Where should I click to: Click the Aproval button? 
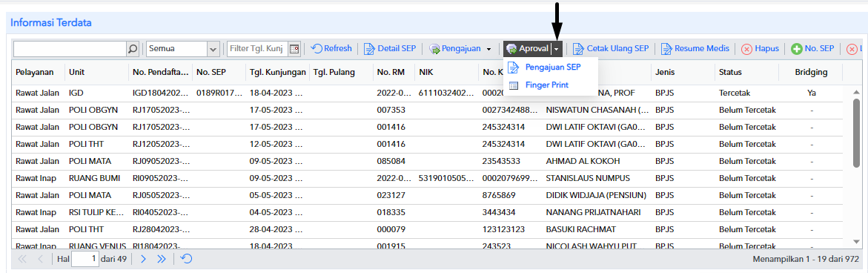pyautogui.click(x=528, y=49)
